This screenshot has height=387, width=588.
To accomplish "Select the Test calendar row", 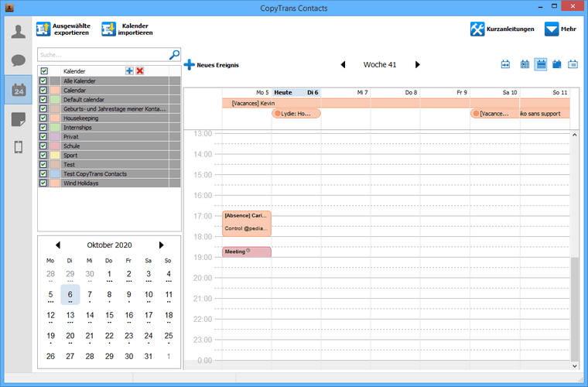I will click(109, 165).
